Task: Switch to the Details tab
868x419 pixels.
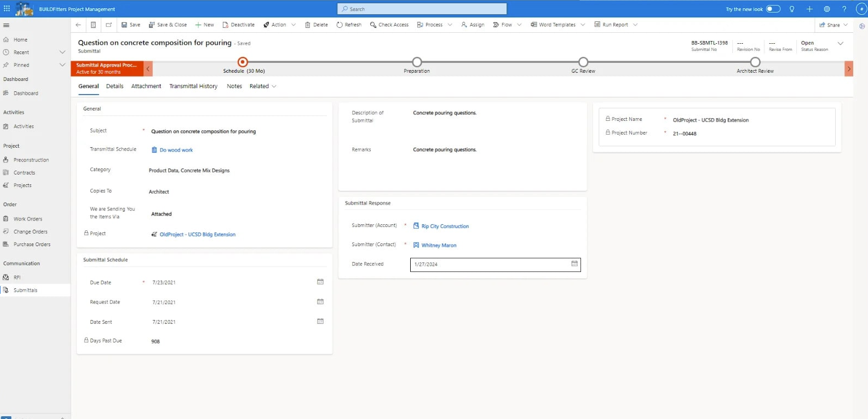Action: tap(114, 86)
